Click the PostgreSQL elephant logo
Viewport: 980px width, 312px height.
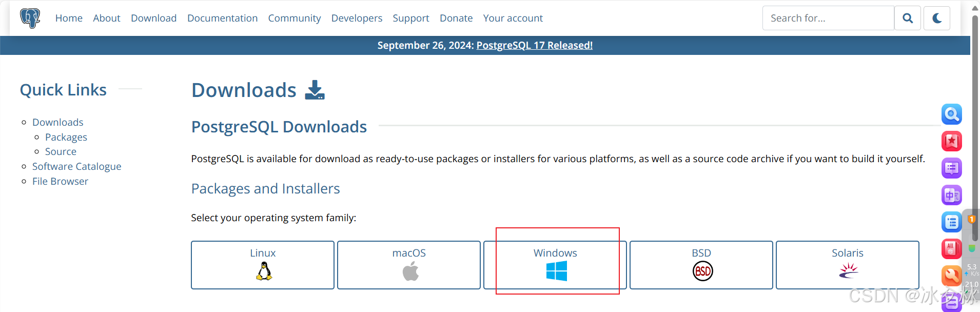point(30,18)
